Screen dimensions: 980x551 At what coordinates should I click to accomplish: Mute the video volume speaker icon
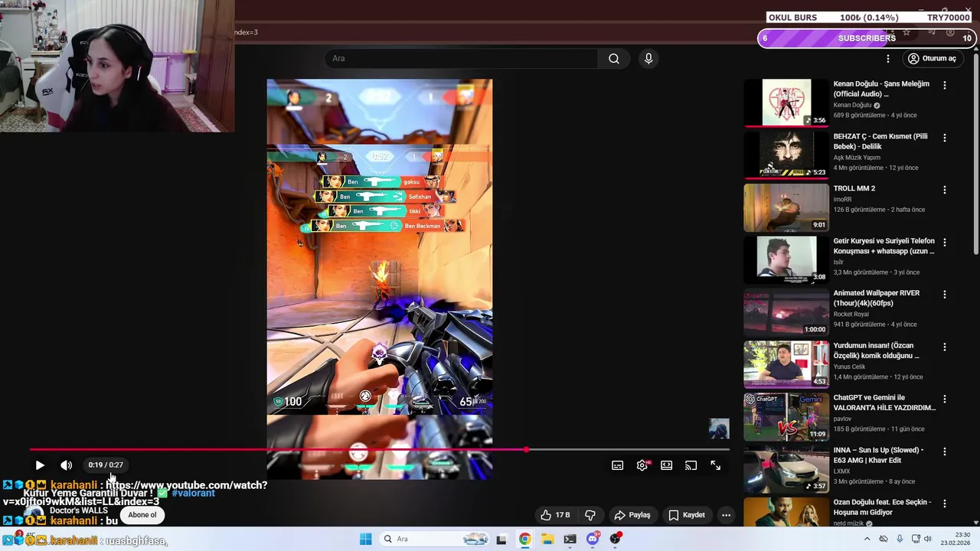point(67,465)
